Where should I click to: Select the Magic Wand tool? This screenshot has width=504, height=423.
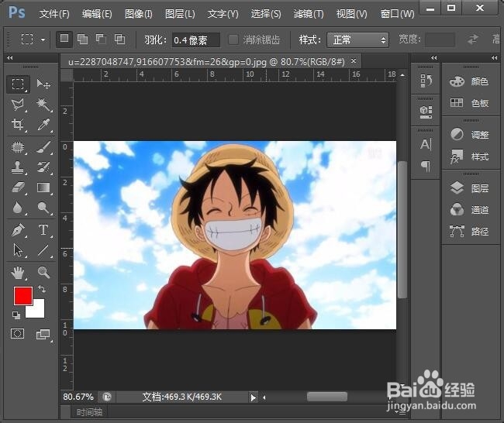(43, 105)
